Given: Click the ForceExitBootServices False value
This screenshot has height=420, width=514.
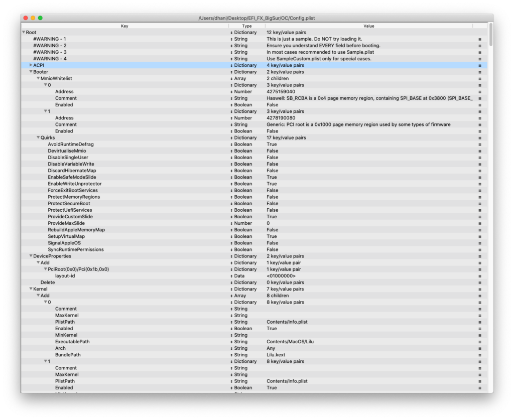Looking at the screenshot, I should (x=273, y=190).
